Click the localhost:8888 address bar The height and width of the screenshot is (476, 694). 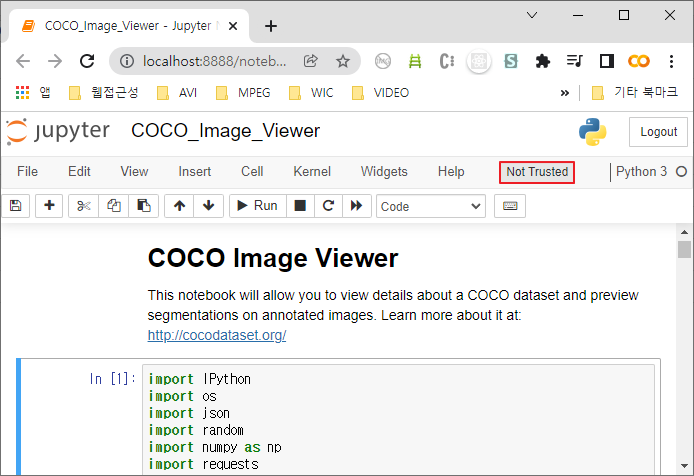pyautogui.click(x=214, y=61)
